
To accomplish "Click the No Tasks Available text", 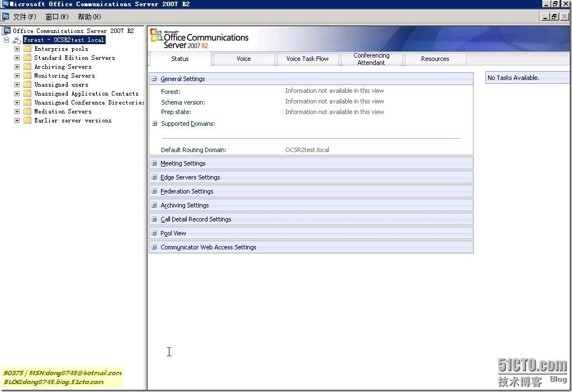I will 513,78.
